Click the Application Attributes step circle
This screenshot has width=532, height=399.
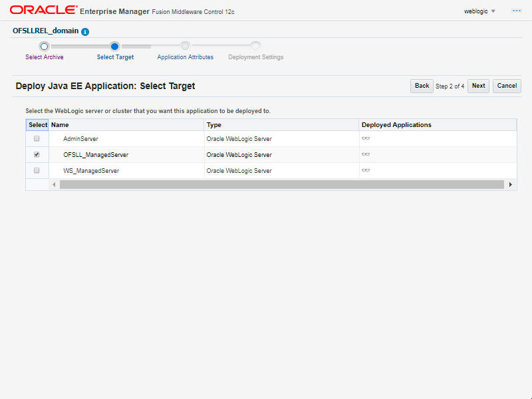(185, 46)
